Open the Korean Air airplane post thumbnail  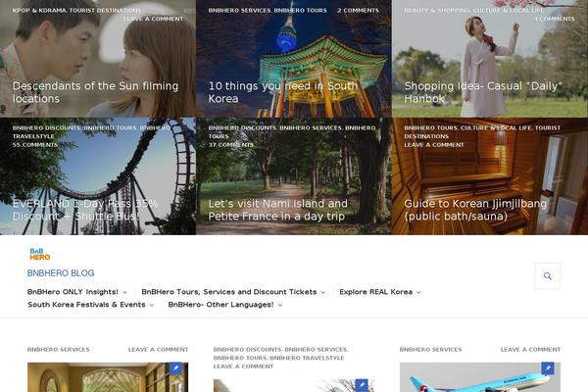pyautogui.click(x=480, y=377)
